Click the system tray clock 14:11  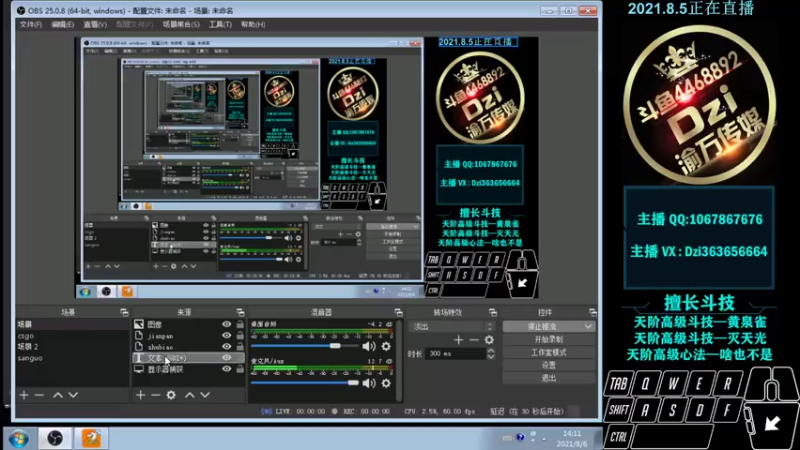572,434
